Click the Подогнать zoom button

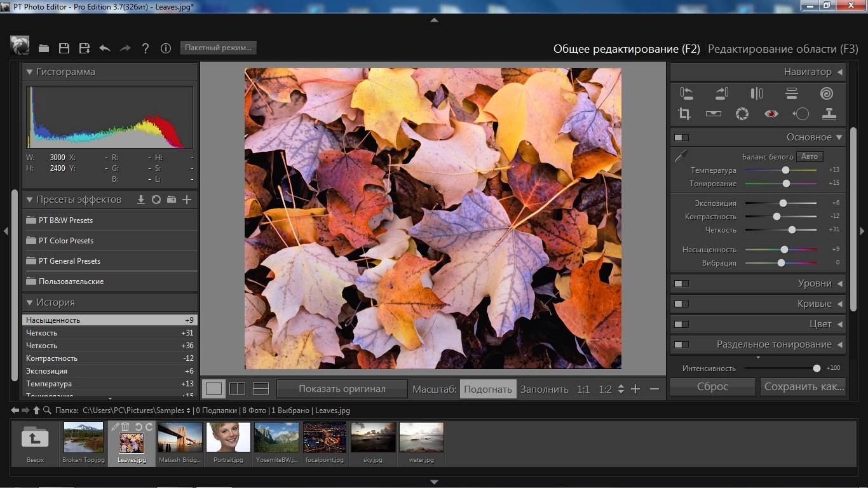point(488,389)
